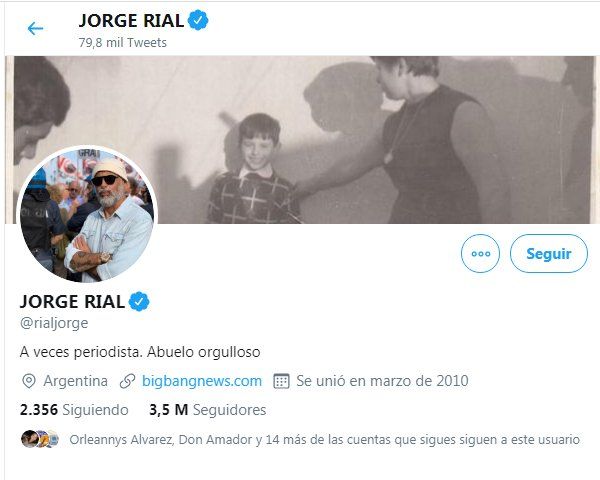Click the calendar join-date icon

[x=281, y=381]
